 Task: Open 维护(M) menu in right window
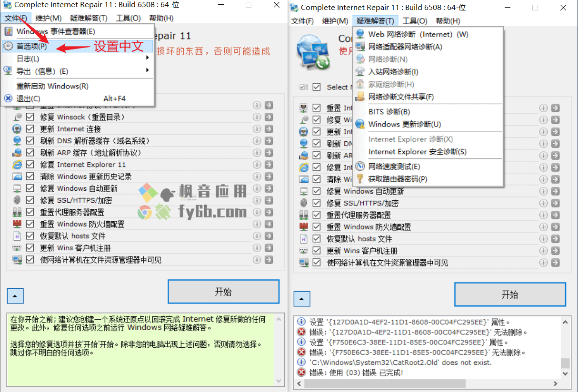[335, 21]
